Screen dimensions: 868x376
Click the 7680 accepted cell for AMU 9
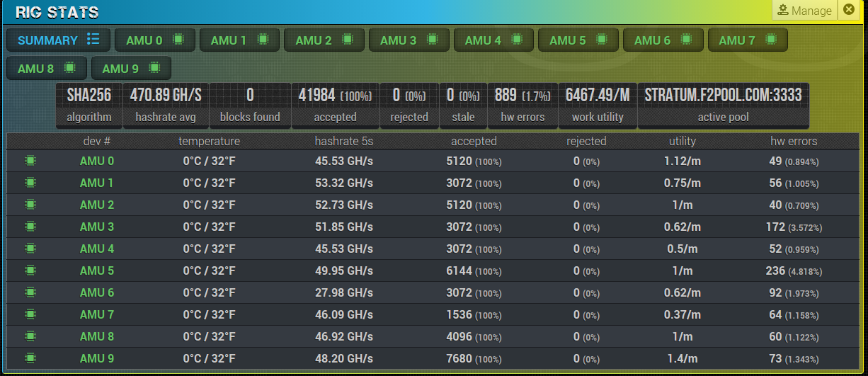pyautogui.click(x=474, y=358)
